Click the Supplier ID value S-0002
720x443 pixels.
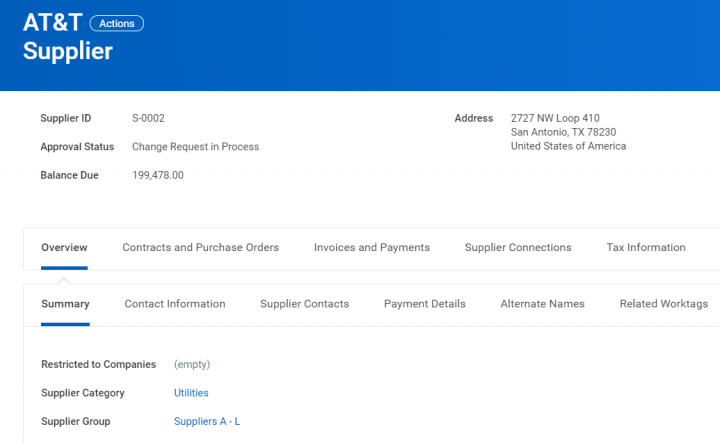(x=148, y=118)
